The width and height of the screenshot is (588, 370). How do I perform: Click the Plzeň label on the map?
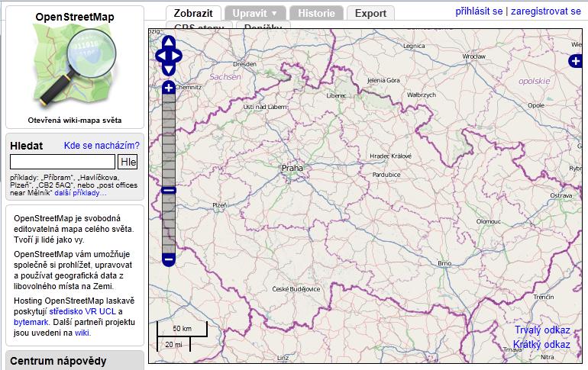(219, 205)
